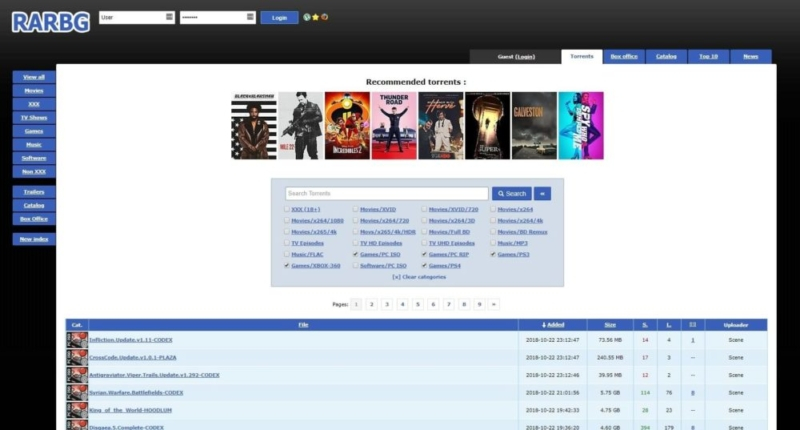Image resolution: width=800 pixels, height=430 pixels.
Task: Sort results by File column header
Action: (x=303, y=325)
